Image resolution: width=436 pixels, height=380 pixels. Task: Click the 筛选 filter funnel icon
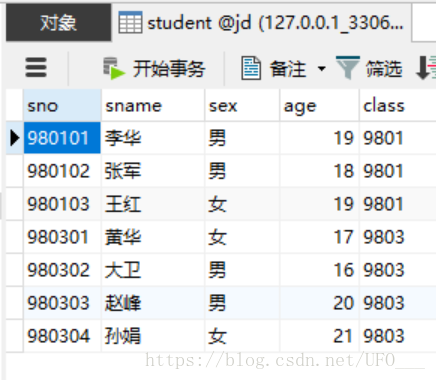(x=348, y=68)
